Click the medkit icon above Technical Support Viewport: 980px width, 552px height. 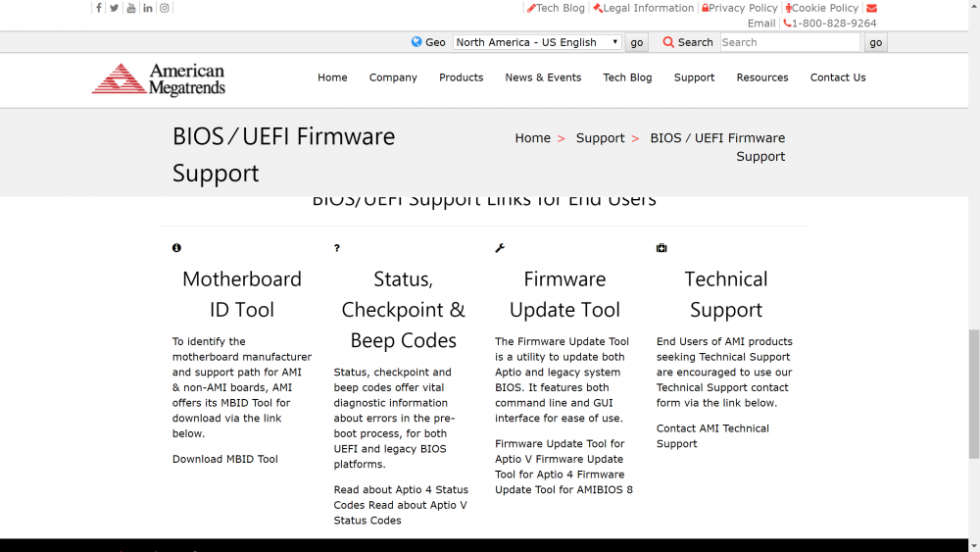[x=661, y=248]
